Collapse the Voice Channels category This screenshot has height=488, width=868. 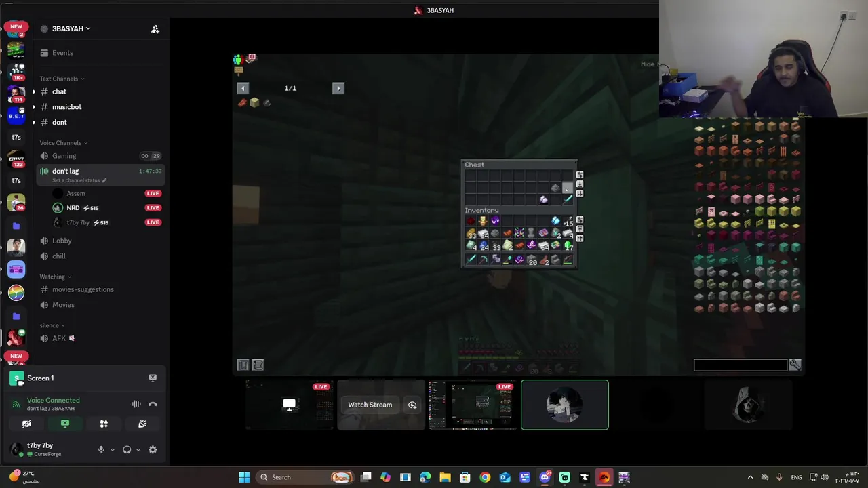[64, 143]
